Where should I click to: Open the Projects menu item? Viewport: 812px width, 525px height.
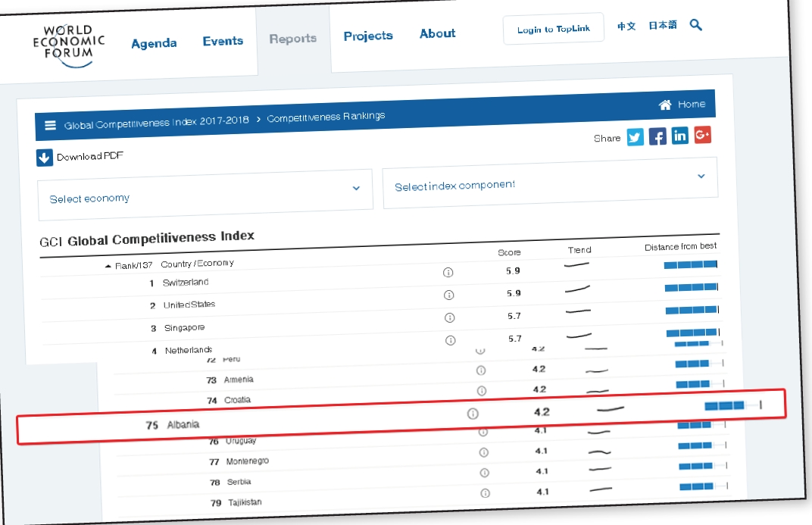coord(368,36)
